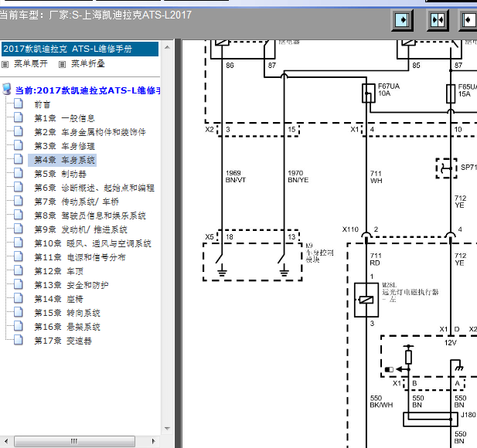Click the expand-panel right arrow icon

pyautogui.click(x=402, y=20)
